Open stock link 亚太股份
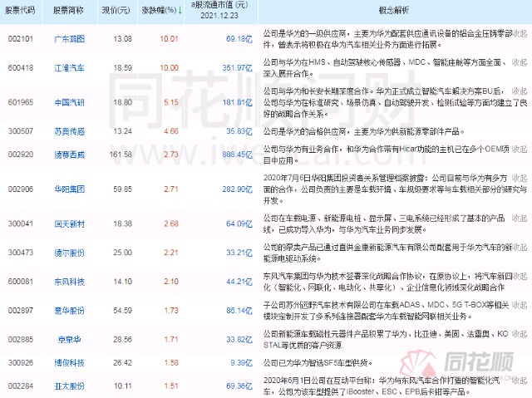532x398 pixels. 70,386
